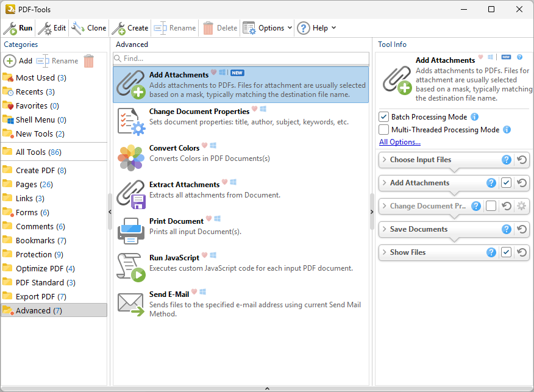Open help for Choose Input Files step
This screenshot has height=392, width=534.
(506, 160)
